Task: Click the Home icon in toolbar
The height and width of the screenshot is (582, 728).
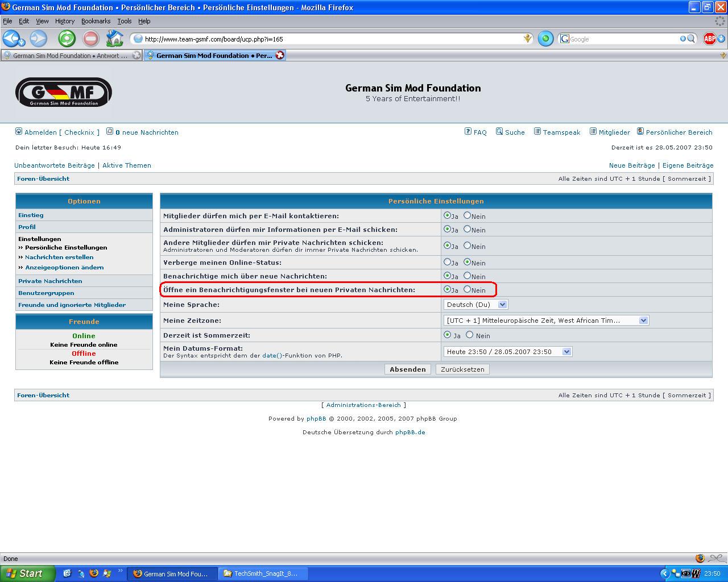Action: 115,39
